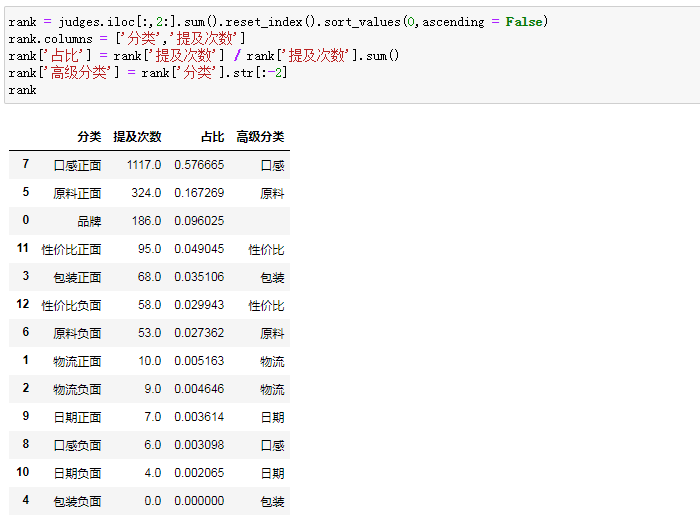The image size is (700, 520).
Task: Click row index 0
Action: [25, 220]
